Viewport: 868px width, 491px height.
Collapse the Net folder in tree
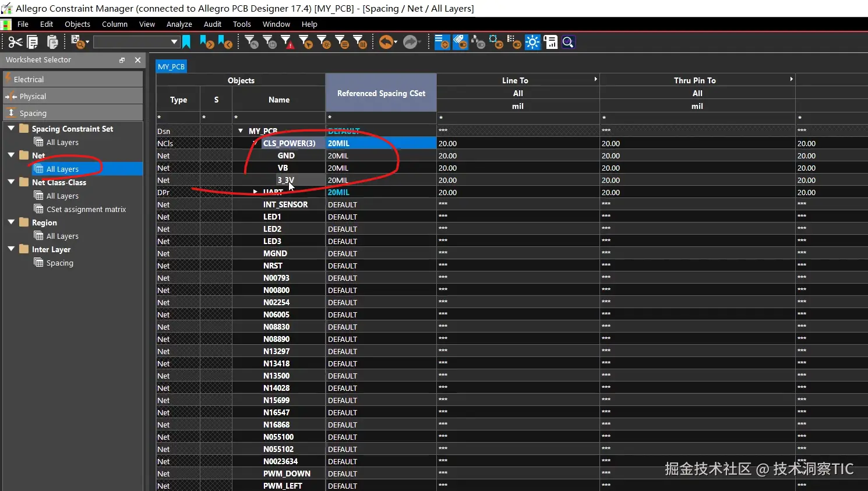click(11, 155)
